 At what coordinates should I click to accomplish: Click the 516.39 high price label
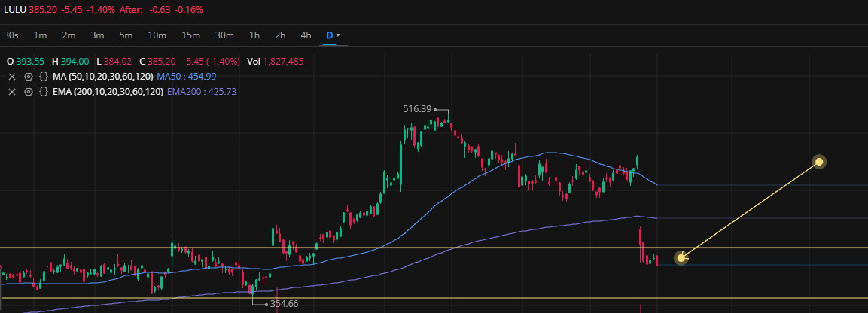coord(418,110)
